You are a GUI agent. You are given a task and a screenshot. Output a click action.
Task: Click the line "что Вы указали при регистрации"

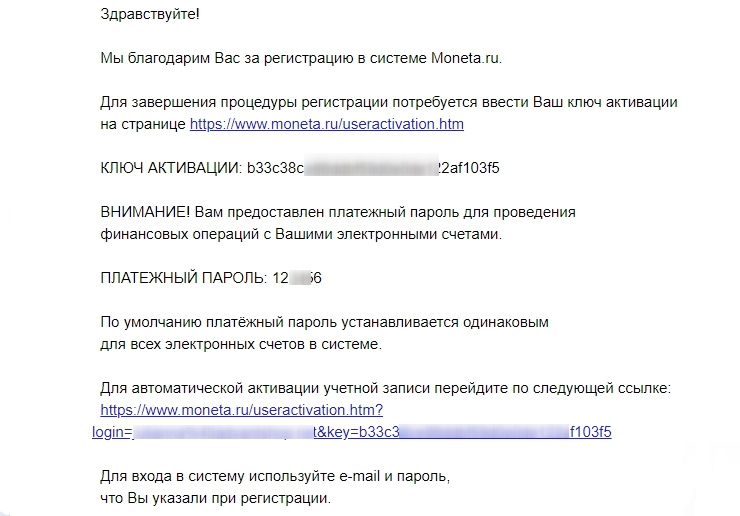(215, 497)
